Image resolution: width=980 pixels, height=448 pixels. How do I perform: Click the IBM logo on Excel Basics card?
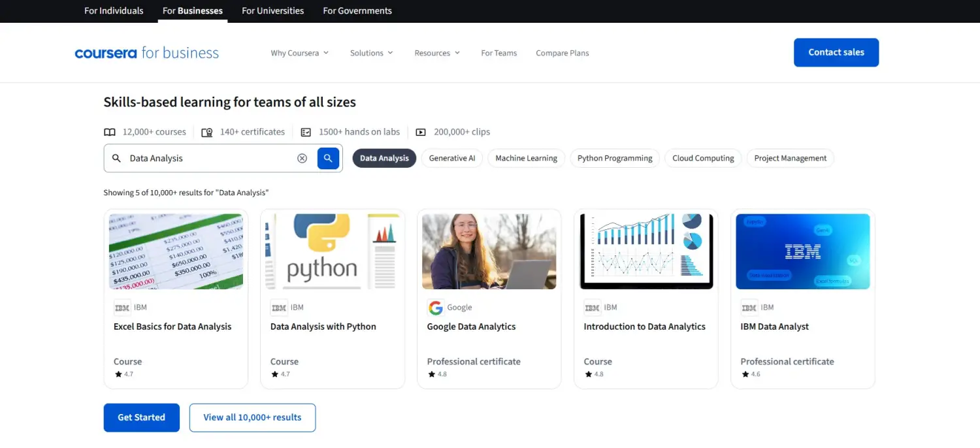tap(122, 308)
